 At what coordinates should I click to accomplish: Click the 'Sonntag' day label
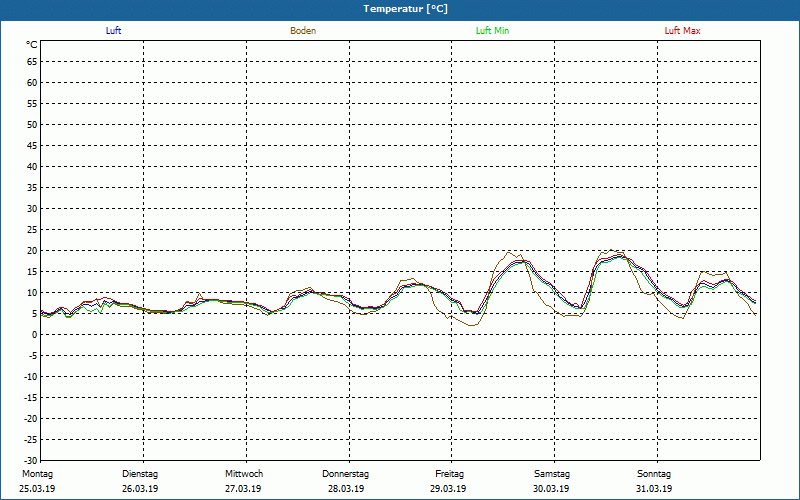pyautogui.click(x=654, y=474)
